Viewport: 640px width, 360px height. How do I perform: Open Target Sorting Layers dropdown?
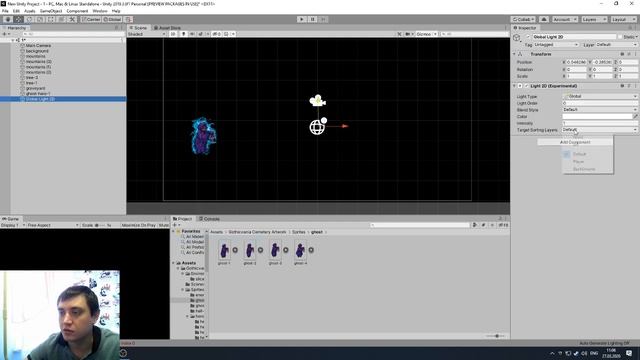[600, 130]
